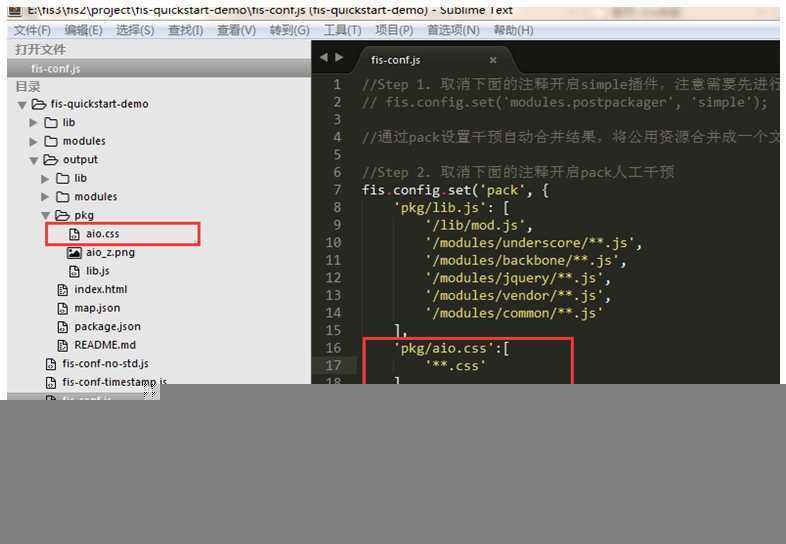Expand the top-level modules folder arrow
Viewport: 786px width, 544px height.
(34, 141)
